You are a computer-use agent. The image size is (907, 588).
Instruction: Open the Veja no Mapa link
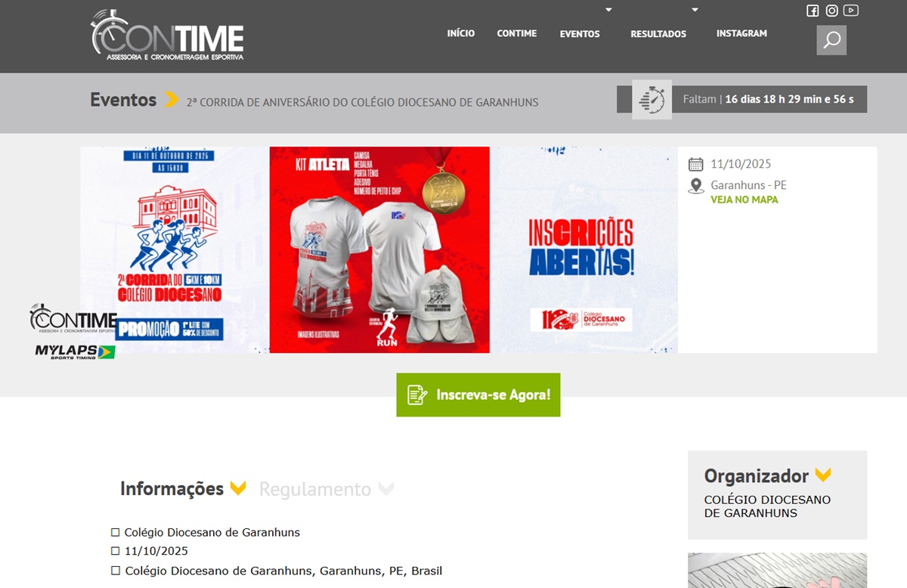[744, 200]
